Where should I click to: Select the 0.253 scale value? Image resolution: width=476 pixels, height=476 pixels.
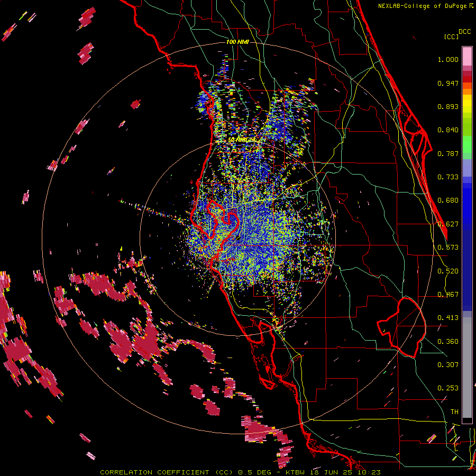448,388
